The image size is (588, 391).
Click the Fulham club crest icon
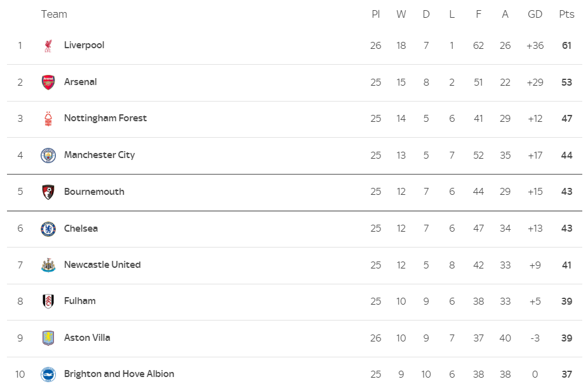tap(48, 302)
